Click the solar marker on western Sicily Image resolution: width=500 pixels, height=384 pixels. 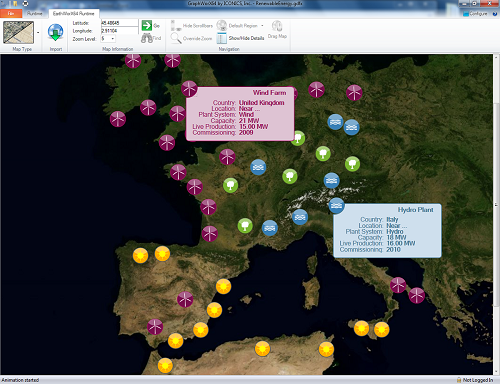pyautogui.click(x=361, y=328)
